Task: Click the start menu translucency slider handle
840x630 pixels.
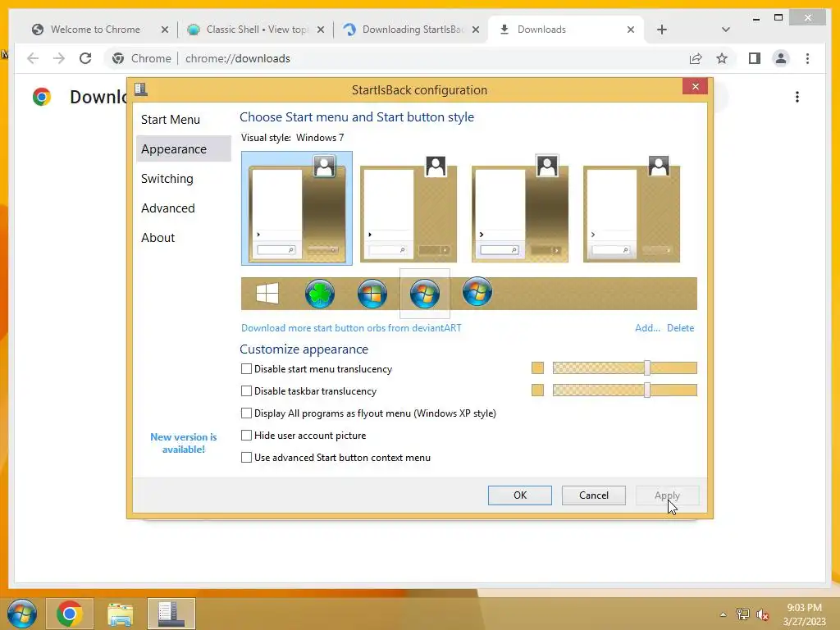Action: point(647,368)
